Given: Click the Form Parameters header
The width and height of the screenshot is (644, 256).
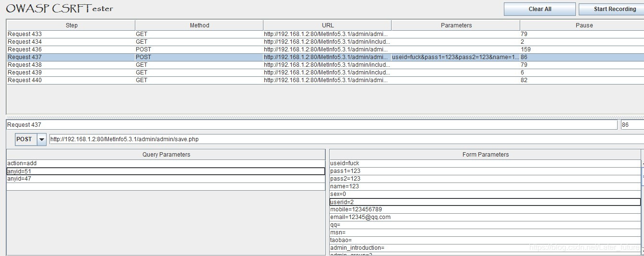Looking at the screenshot, I should (x=485, y=155).
